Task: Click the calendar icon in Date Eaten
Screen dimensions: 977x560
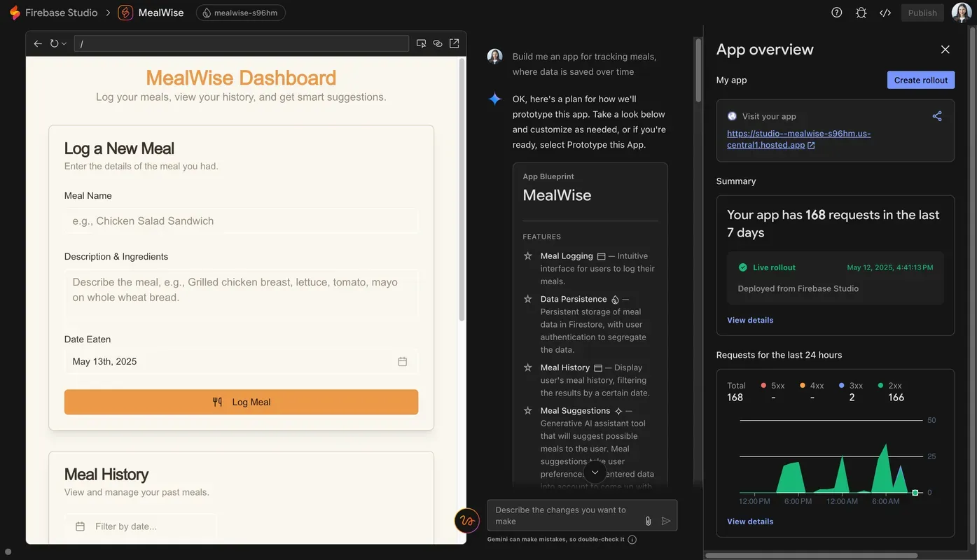Action: tap(403, 361)
